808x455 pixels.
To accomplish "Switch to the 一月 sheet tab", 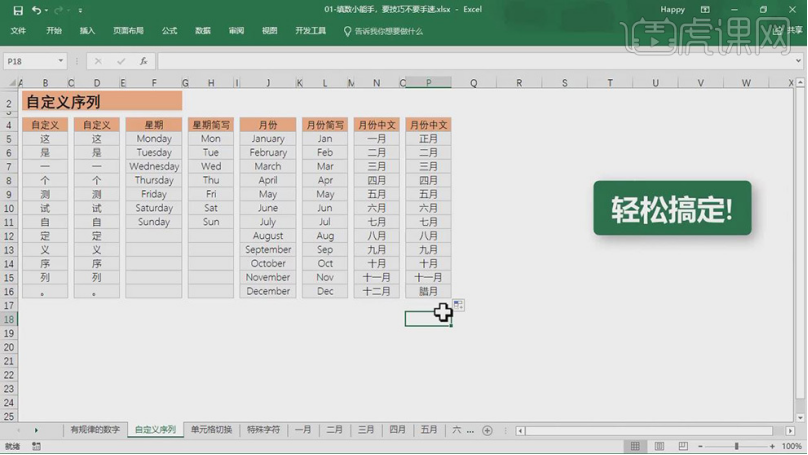I will 303,430.
